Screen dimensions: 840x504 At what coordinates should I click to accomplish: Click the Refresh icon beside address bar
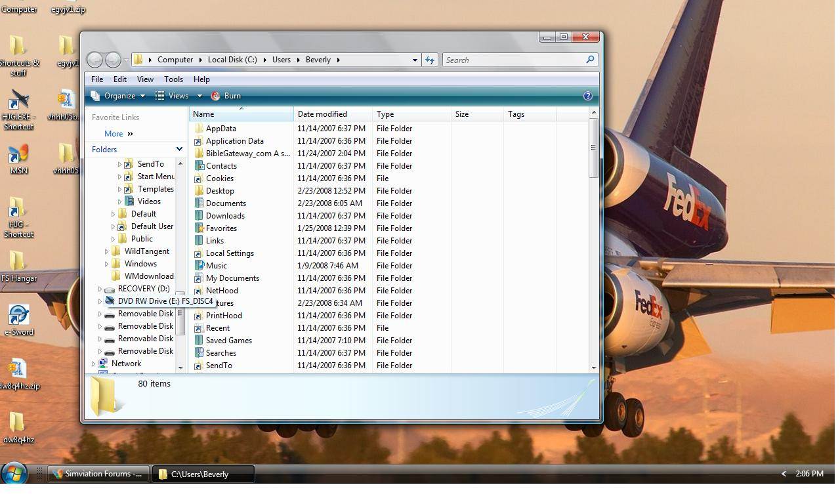[x=430, y=60]
